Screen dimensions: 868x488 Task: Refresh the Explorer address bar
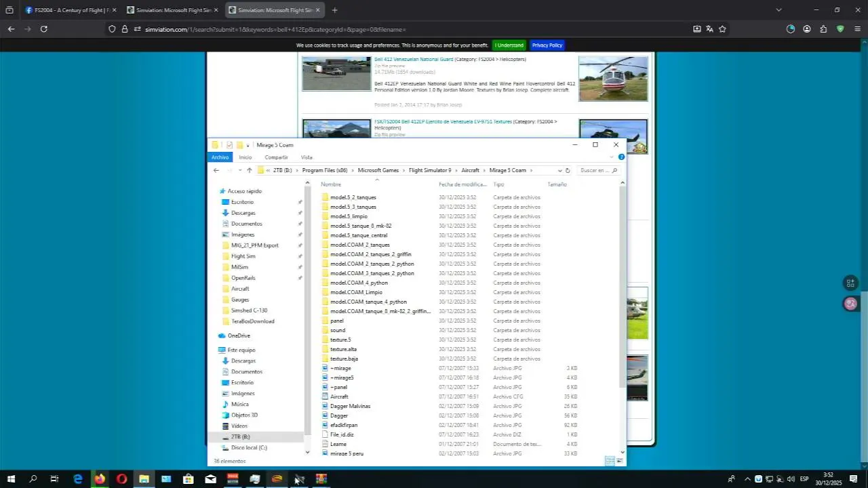pyautogui.click(x=568, y=170)
